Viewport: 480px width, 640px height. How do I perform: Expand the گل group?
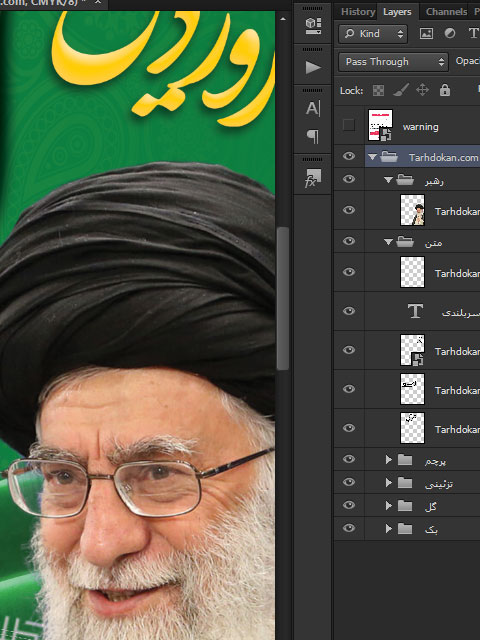point(389,506)
